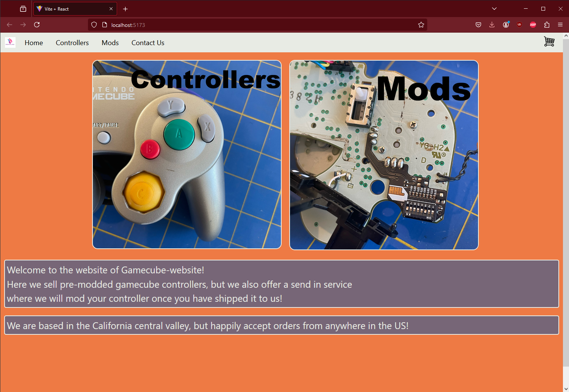Expand the list-all-tabs chevron
The image size is (569, 392).
(494, 8)
